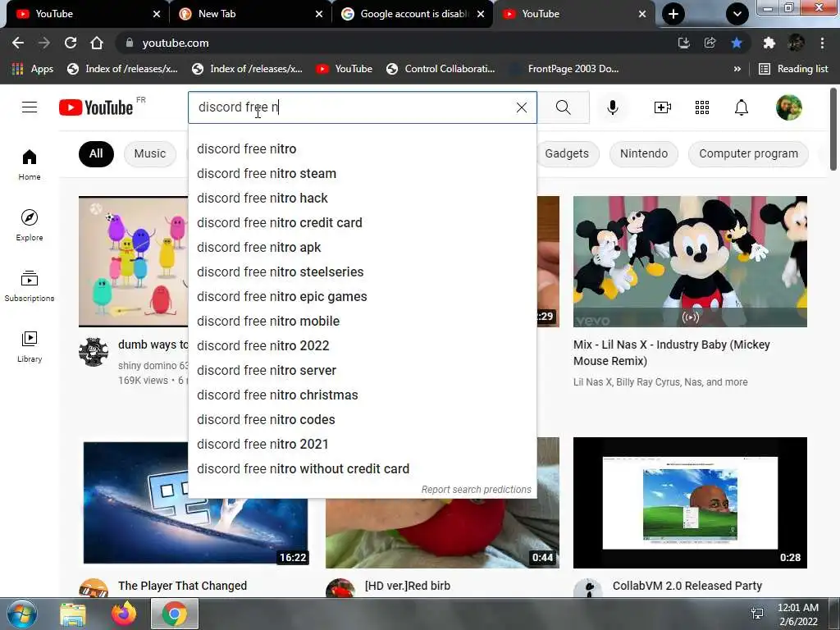Viewport: 840px width, 630px height.
Task: Open FrontPage 2003 Do... bookmark
Action: click(x=565, y=69)
